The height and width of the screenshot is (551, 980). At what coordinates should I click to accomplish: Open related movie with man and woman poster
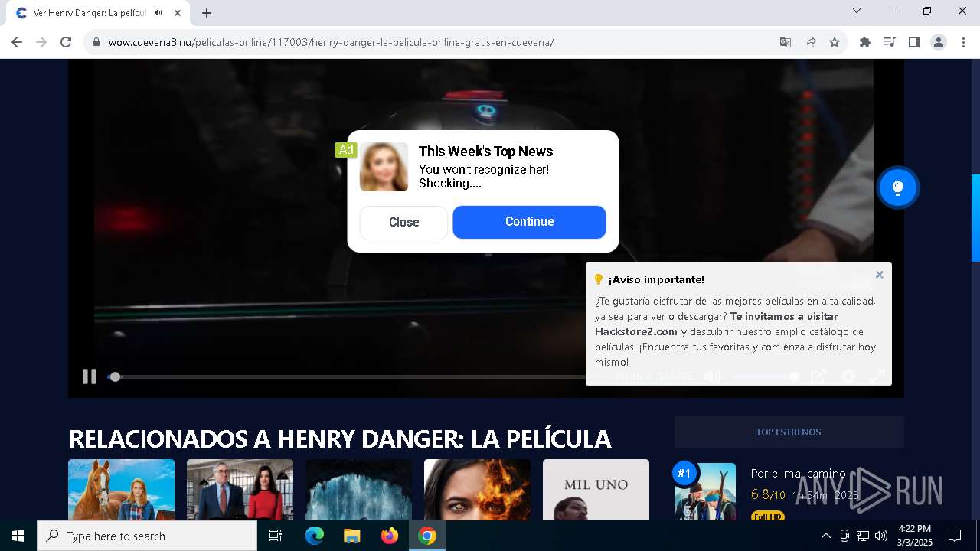[240, 490]
